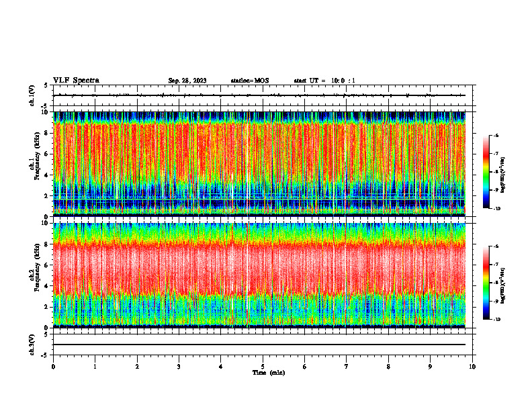Viewport: 532px width, 411px height.
Task: Click the "-6" label on ch.2 colorbar
Action: click(x=496, y=246)
